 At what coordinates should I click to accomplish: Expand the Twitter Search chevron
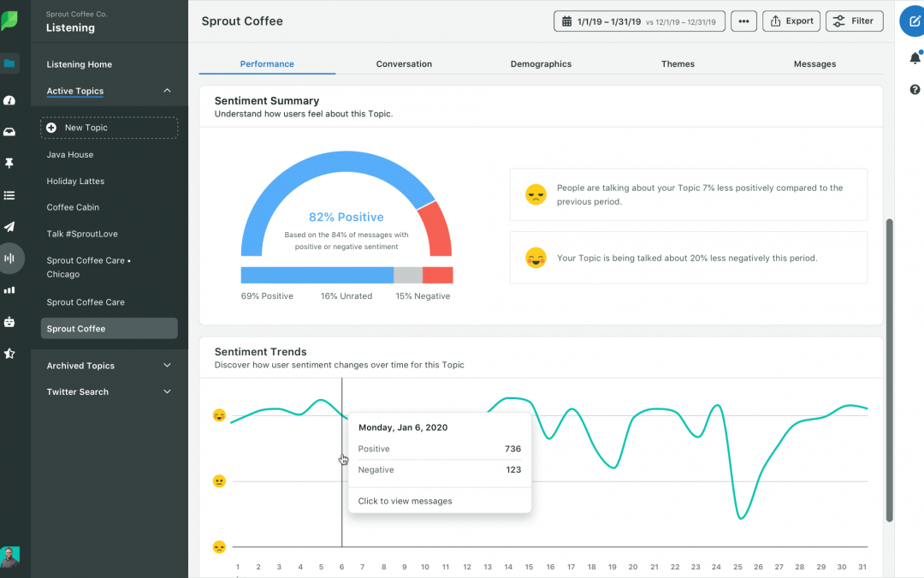167,391
